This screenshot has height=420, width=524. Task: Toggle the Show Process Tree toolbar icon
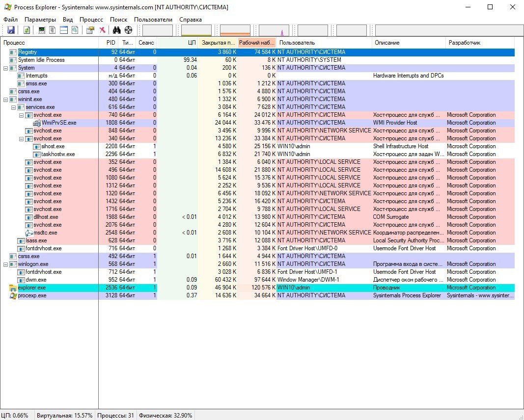pos(53,30)
